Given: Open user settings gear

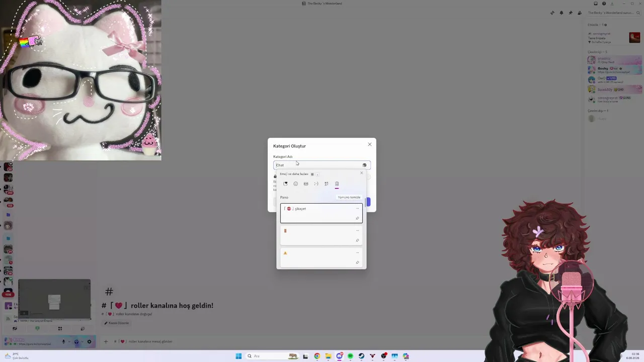Looking at the screenshot, I should pos(89,342).
